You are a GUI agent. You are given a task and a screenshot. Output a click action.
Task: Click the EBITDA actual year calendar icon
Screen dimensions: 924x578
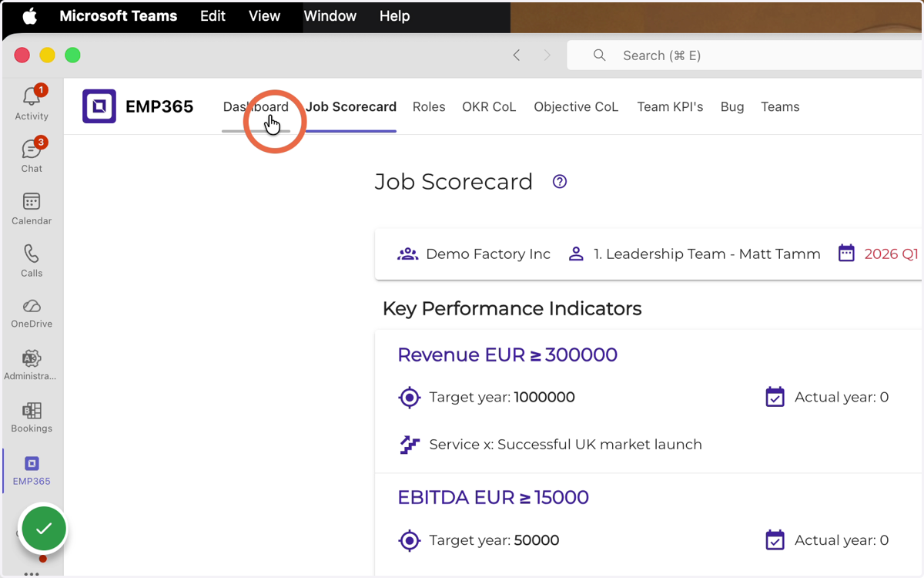pyautogui.click(x=775, y=539)
